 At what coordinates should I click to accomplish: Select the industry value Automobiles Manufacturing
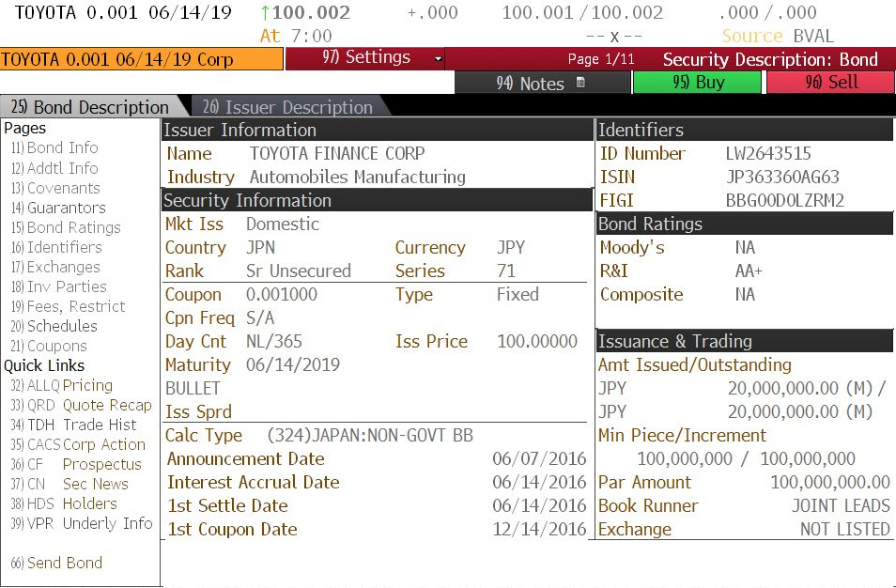[x=358, y=178]
